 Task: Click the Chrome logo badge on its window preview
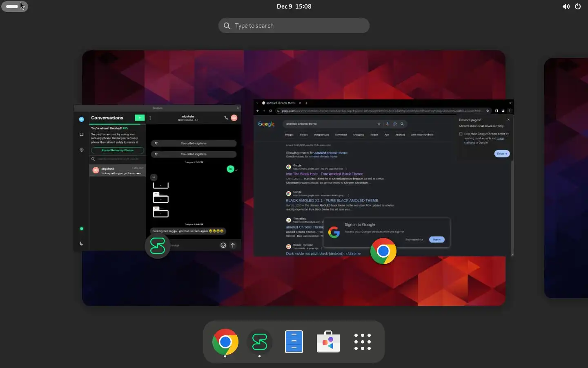(383, 251)
